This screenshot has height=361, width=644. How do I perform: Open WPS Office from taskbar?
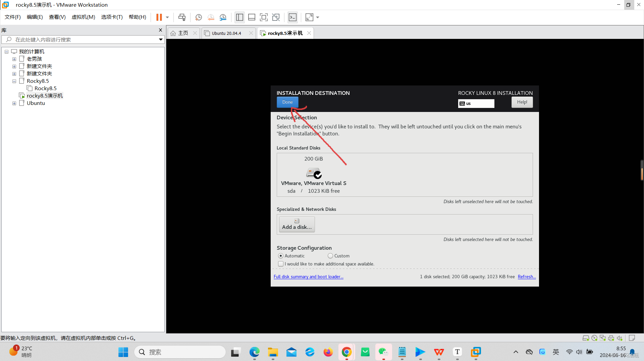pyautogui.click(x=439, y=352)
